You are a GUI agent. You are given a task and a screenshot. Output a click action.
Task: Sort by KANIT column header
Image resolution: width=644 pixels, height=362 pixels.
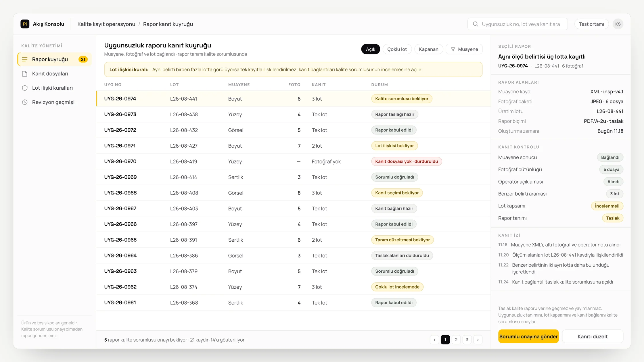click(319, 85)
